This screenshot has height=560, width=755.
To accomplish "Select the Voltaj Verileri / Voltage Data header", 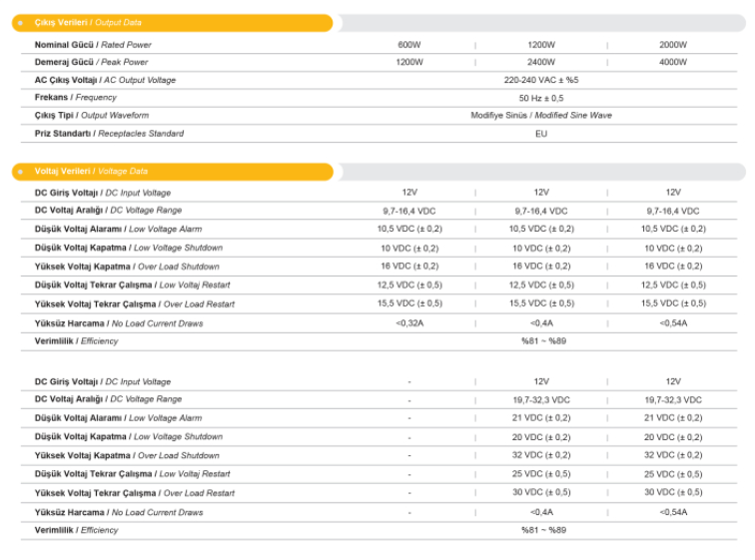I will click(x=91, y=172).
